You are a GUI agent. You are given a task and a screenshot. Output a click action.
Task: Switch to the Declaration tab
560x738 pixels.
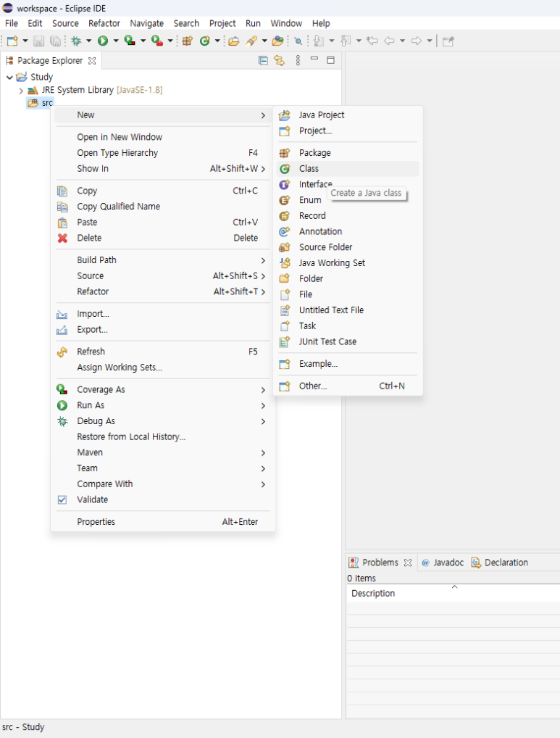500,563
